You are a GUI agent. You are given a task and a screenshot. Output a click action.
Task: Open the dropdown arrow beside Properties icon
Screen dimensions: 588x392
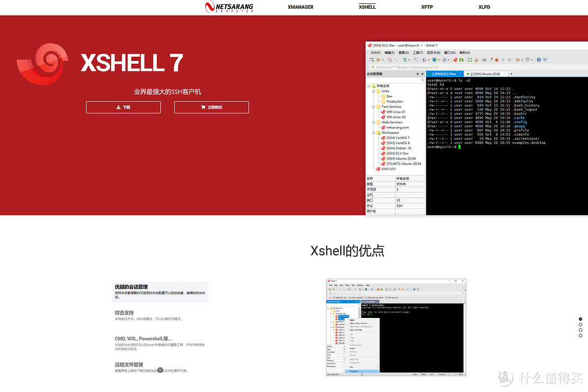pos(429,60)
